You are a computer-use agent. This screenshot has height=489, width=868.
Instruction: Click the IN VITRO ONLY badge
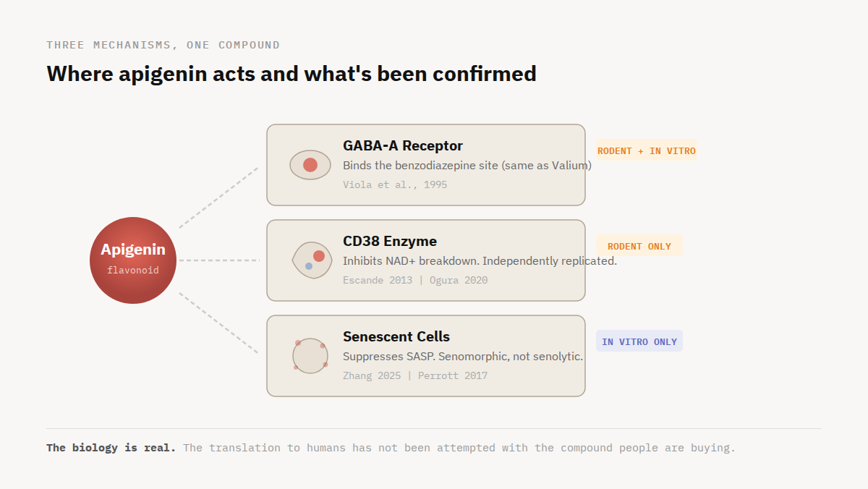tap(639, 341)
